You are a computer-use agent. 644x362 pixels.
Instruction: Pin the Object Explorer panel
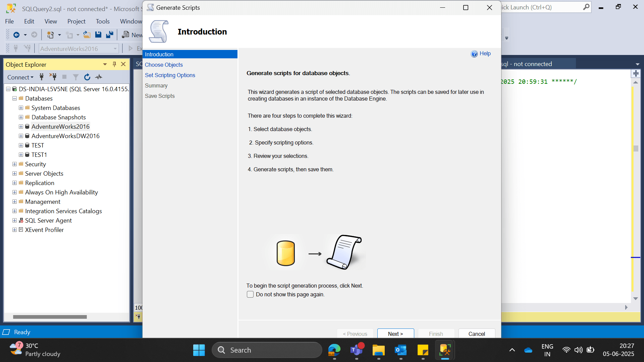[x=114, y=64]
